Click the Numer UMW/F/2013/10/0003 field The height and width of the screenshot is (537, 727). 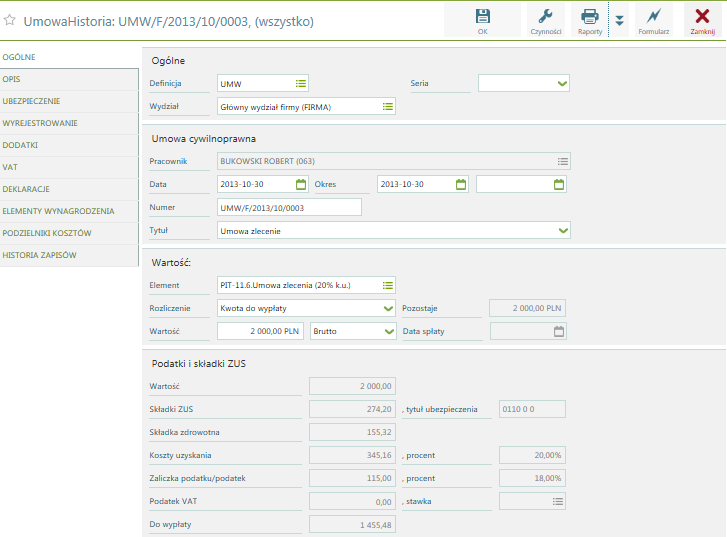[289, 207]
